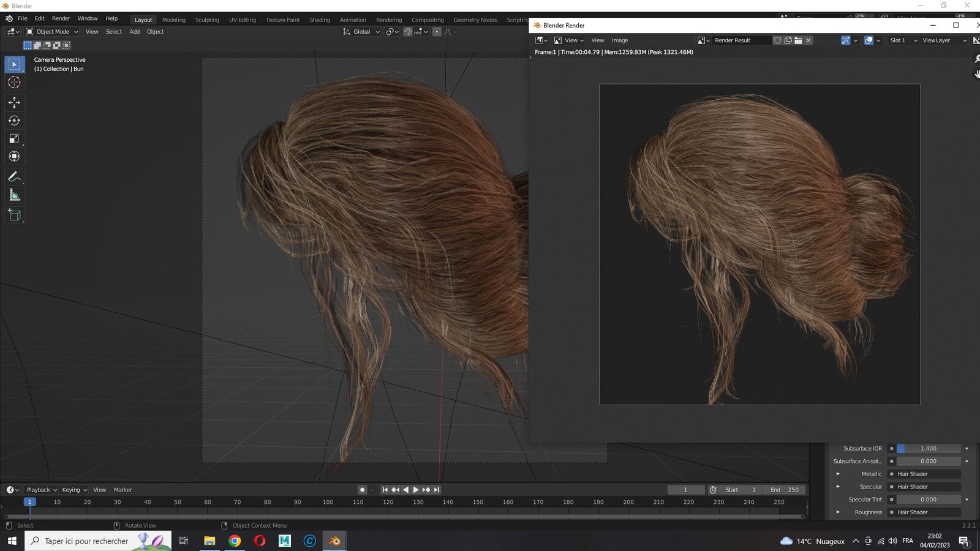The height and width of the screenshot is (551, 980).
Task: Toggle snapping magnet in 3D viewport header
Action: (408, 32)
